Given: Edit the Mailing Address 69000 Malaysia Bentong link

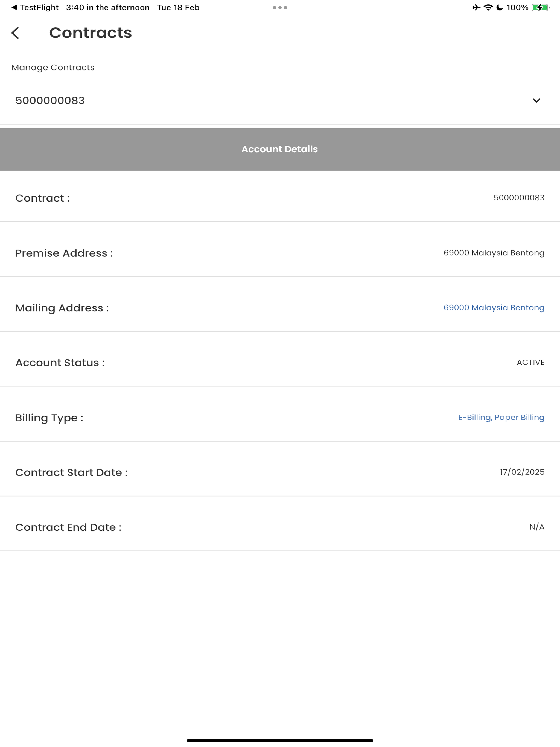Looking at the screenshot, I should 494,308.
